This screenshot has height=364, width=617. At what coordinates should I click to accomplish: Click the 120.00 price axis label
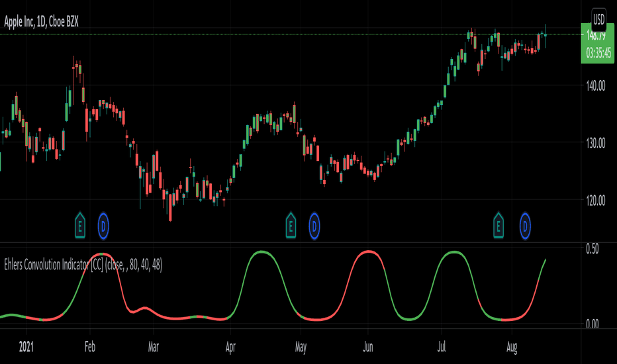pos(595,201)
